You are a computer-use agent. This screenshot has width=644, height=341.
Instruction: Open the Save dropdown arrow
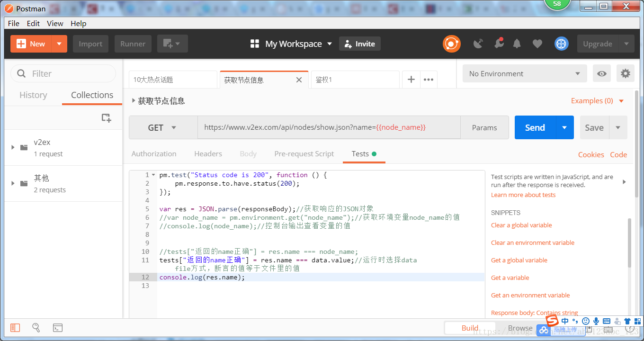click(x=618, y=127)
